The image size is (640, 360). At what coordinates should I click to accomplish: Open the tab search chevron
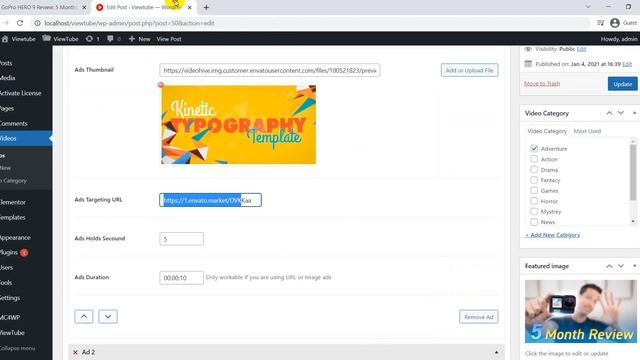588,7
